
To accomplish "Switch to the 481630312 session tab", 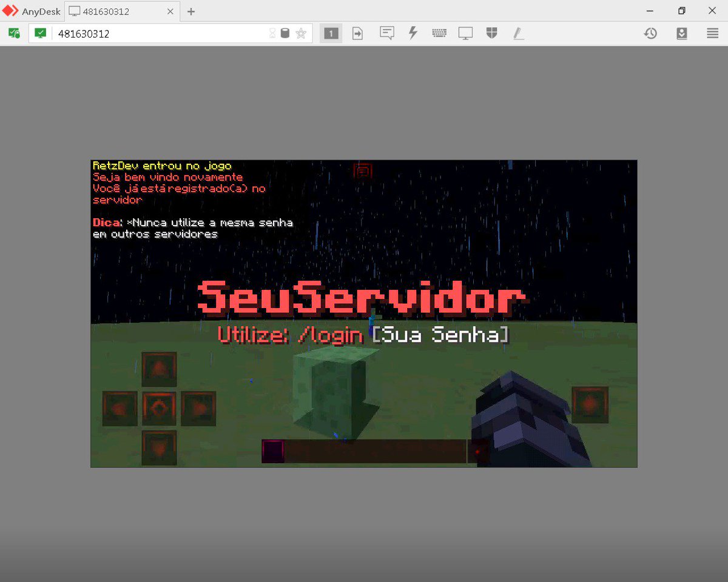I will click(121, 11).
